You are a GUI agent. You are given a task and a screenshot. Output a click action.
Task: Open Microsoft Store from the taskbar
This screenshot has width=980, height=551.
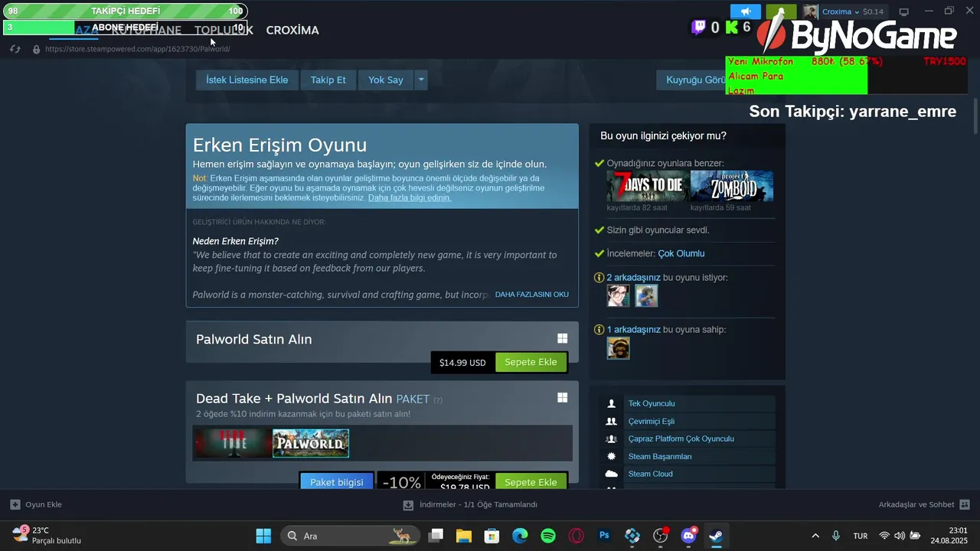[492, 536]
